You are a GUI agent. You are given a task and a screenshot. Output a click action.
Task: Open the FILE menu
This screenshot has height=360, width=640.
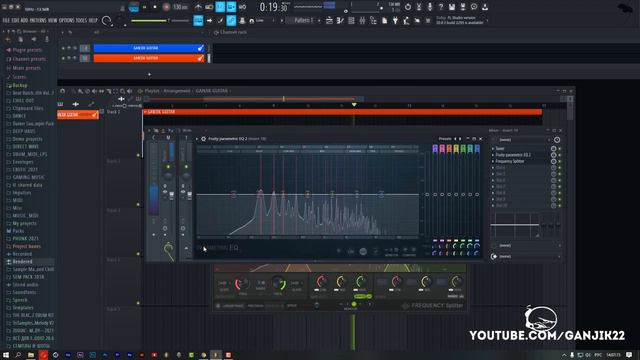[x=6, y=20]
